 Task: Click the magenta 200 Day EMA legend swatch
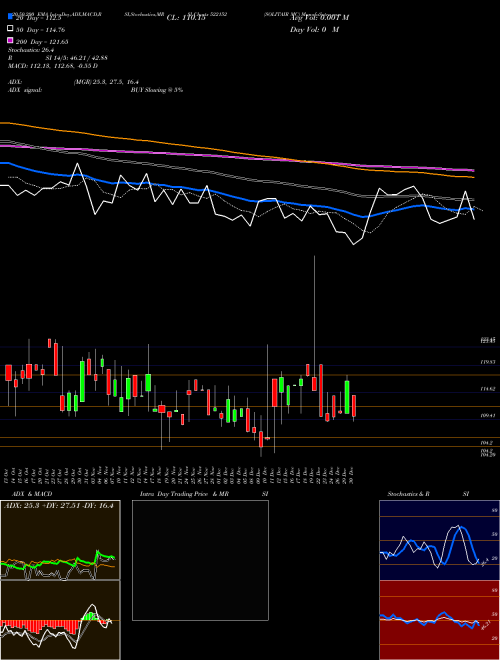(10, 40)
